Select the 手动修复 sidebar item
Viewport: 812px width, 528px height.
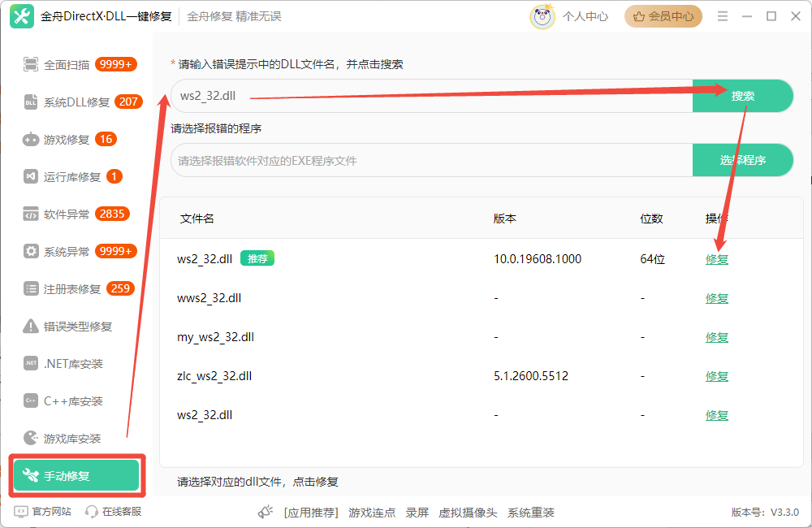click(x=76, y=475)
